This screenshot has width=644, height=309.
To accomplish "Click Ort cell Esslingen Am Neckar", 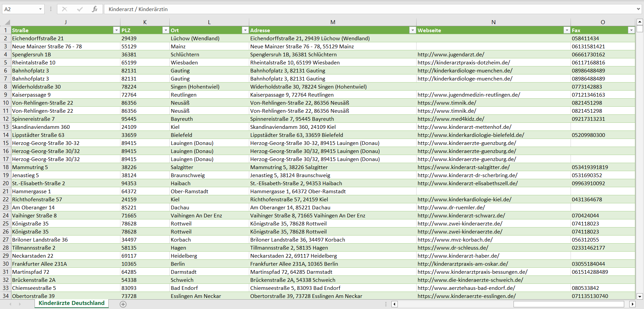I will (x=209, y=296).
